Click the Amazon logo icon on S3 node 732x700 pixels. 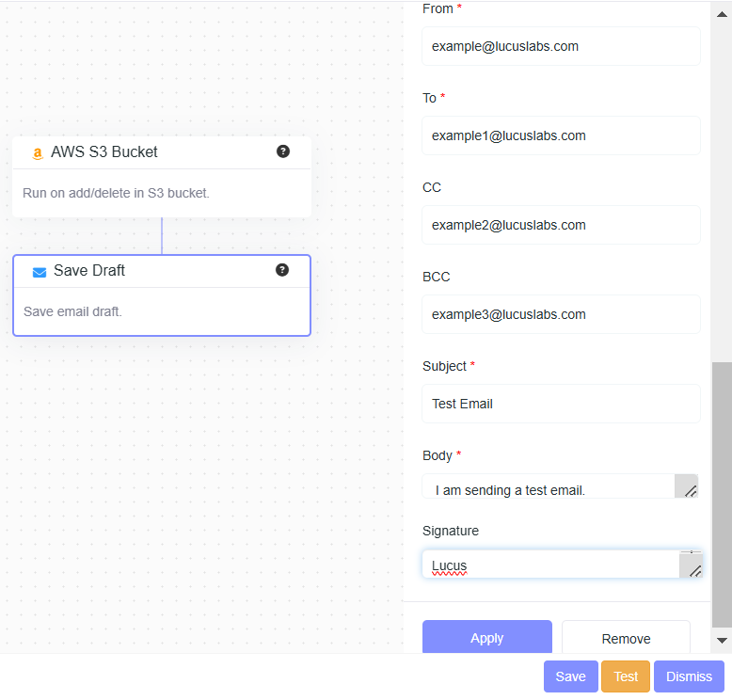coord(38,152)
